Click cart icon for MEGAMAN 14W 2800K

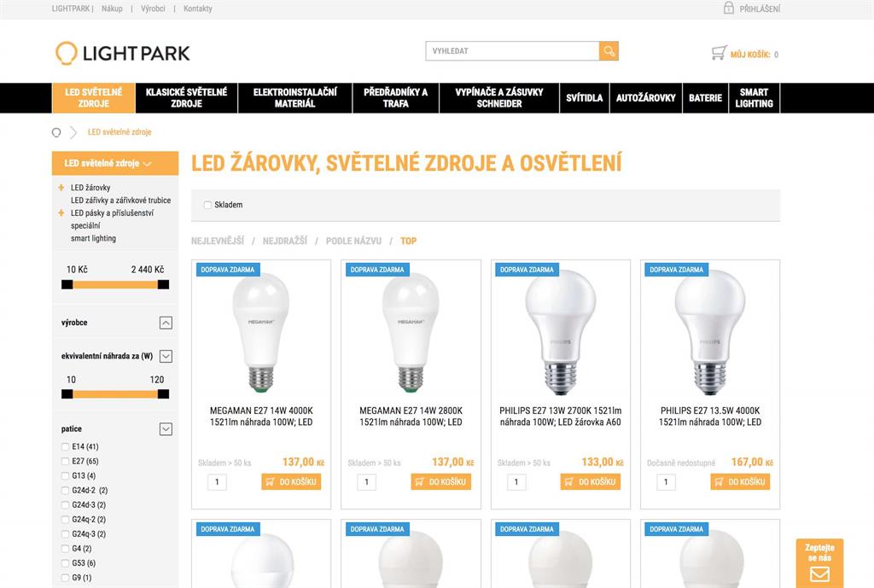(x=420, y=481)
